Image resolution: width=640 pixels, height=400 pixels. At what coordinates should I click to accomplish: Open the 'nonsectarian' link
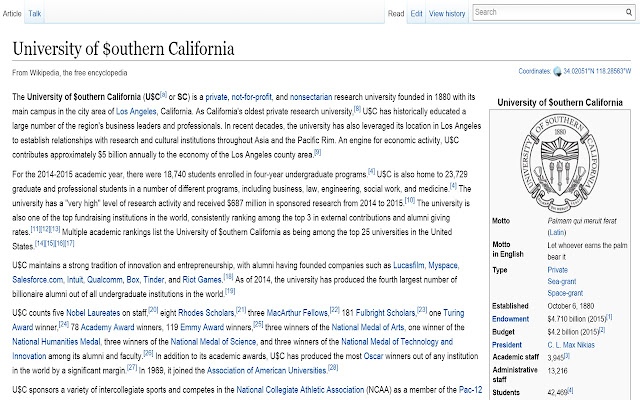pyautogui.click(x=311, y=97)
